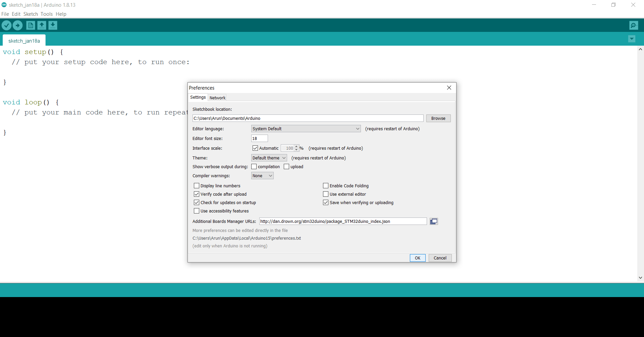Increase interface scale with stepper up arrow
644x337 pixels.
tap(296, 146)
